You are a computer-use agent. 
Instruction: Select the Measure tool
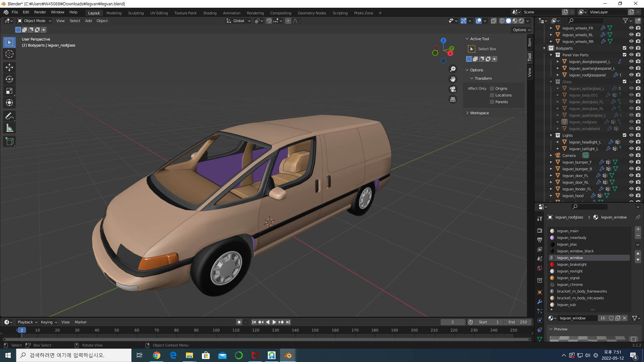point(9,128)
